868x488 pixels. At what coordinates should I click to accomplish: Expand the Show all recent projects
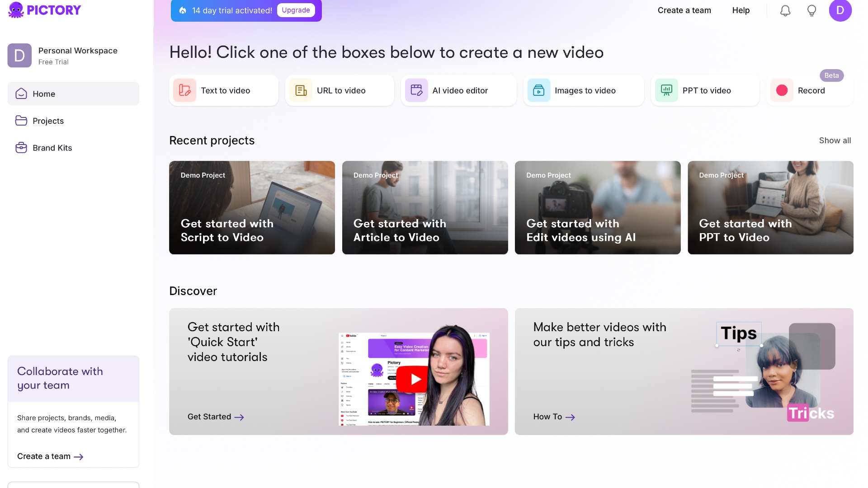pos(835,140)
